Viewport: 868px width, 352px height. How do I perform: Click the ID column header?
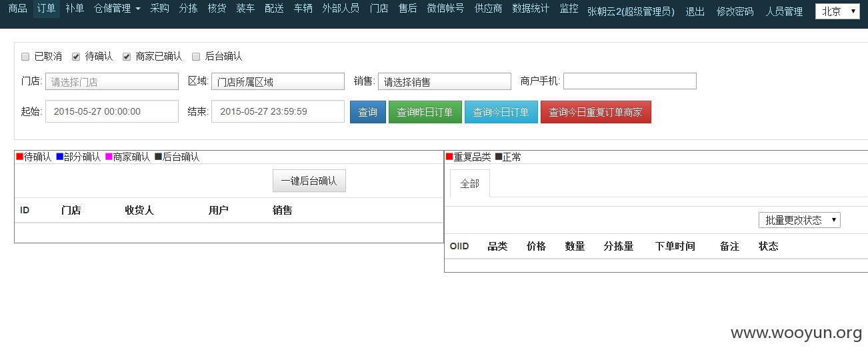25,210
